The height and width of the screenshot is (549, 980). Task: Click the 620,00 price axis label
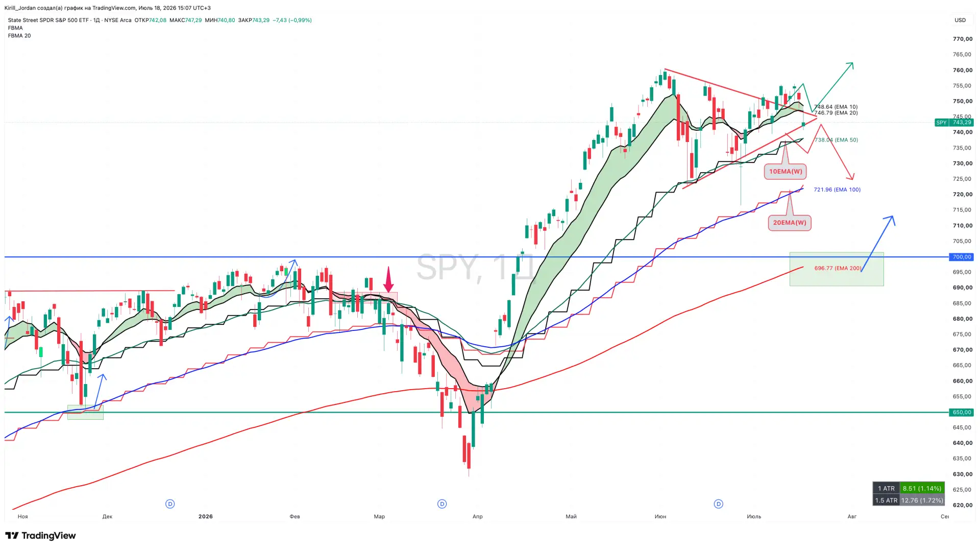963,505
